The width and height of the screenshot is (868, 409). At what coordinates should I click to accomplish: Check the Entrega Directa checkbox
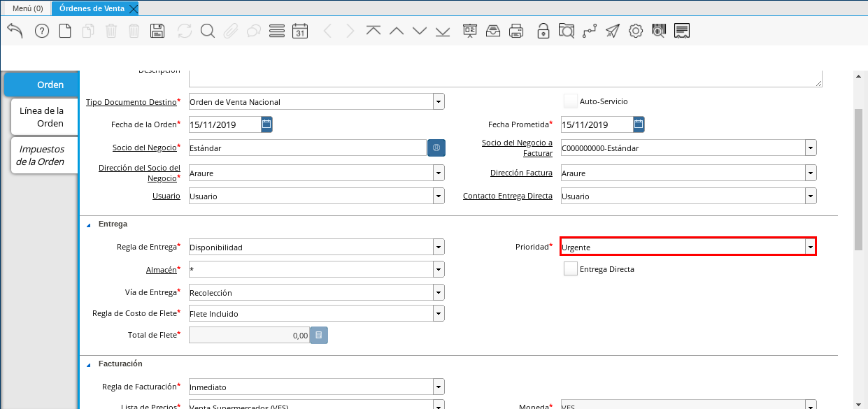[x=571, y=269]
